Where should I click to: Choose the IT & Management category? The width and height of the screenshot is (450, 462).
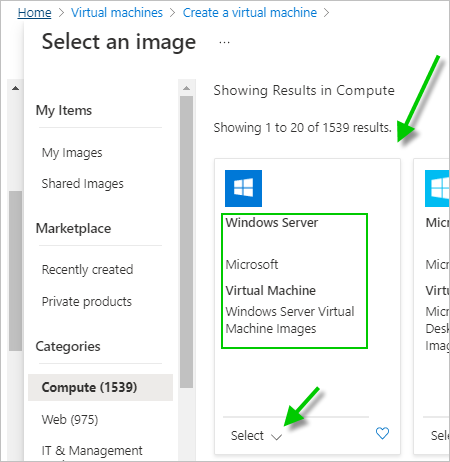tap(92, 451)
